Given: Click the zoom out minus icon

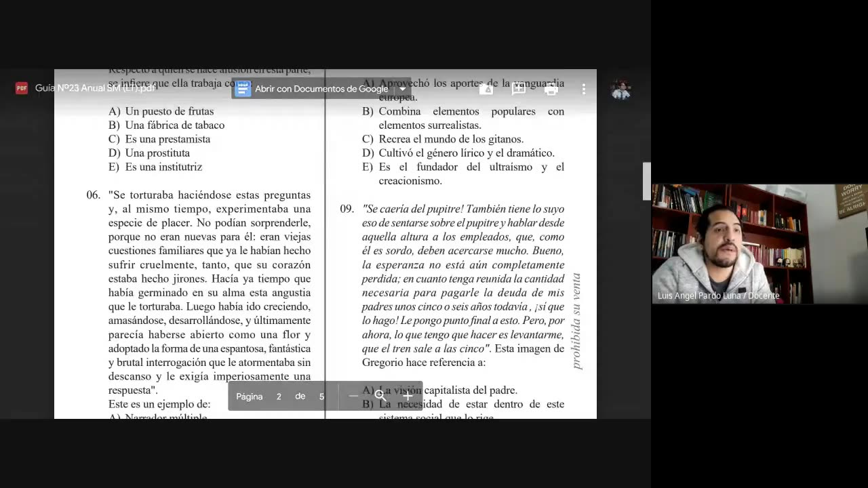Looking at the screenshot, I should pos(353,396).
